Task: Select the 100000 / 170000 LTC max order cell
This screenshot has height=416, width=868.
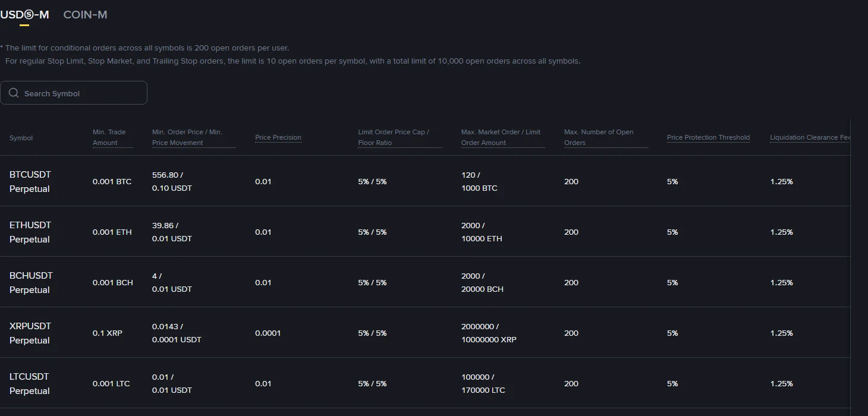Action: click(483, 384)
